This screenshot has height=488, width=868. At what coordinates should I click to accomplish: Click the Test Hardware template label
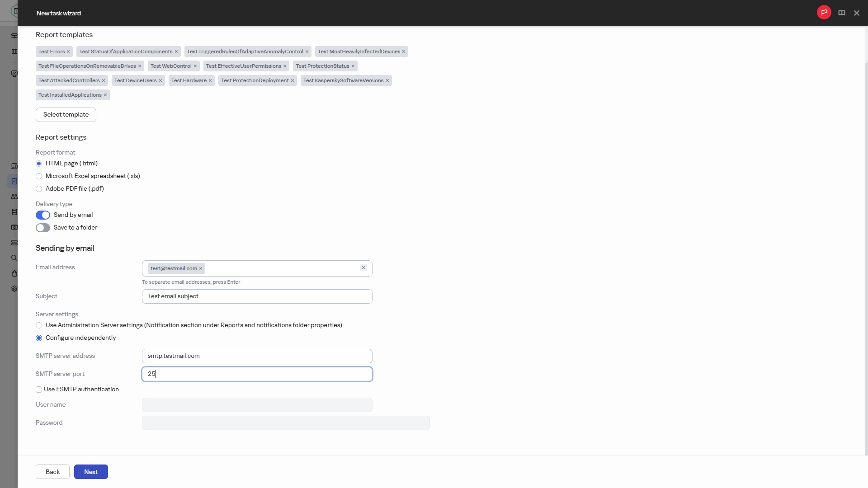(x=189, y=81)
